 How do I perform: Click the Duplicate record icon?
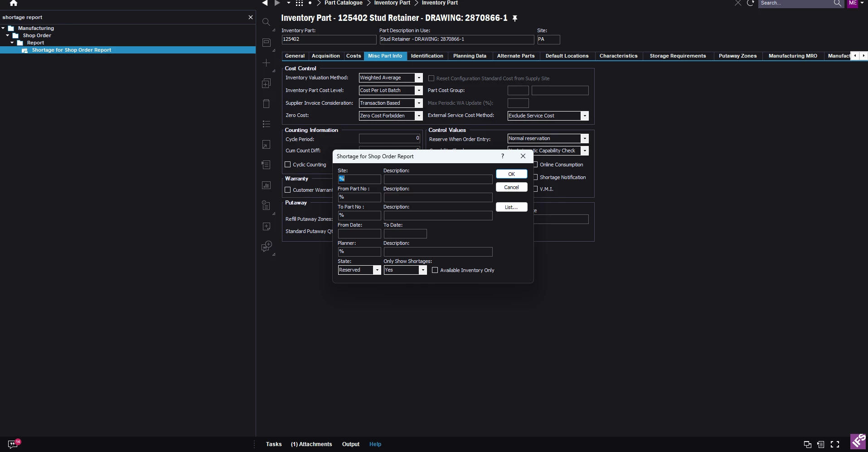[x=267, y=83]
